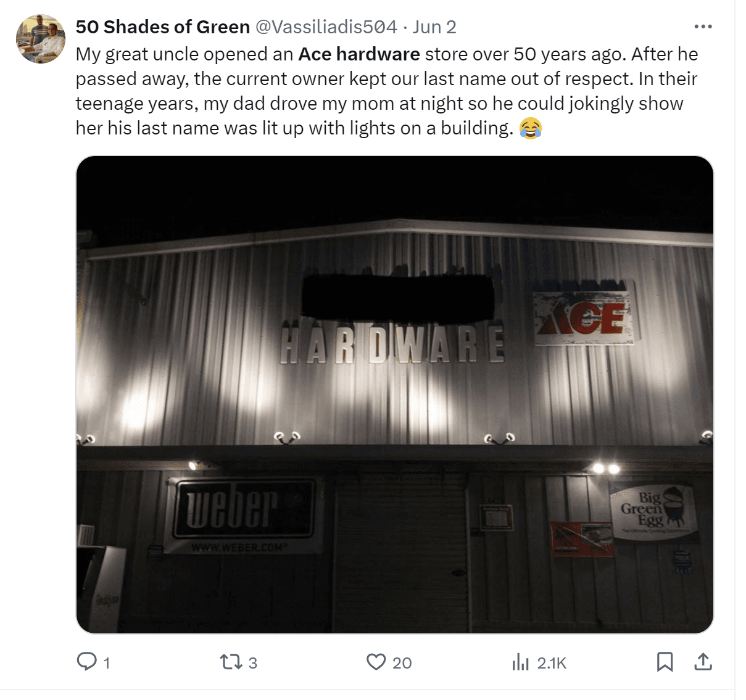Open the hardware store photo
Viewport: 746px width, 700px height.
click(395, 395)
